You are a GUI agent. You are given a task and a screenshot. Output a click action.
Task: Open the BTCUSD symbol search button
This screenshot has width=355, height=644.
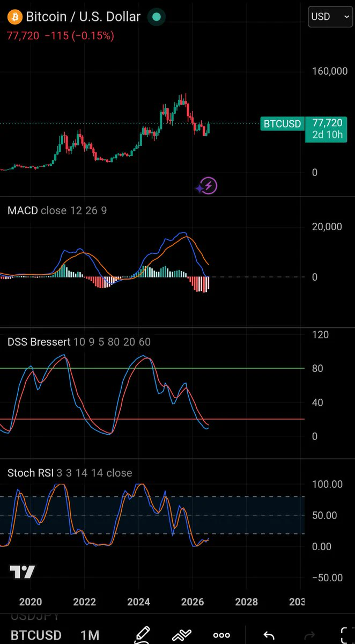[36, 635]
